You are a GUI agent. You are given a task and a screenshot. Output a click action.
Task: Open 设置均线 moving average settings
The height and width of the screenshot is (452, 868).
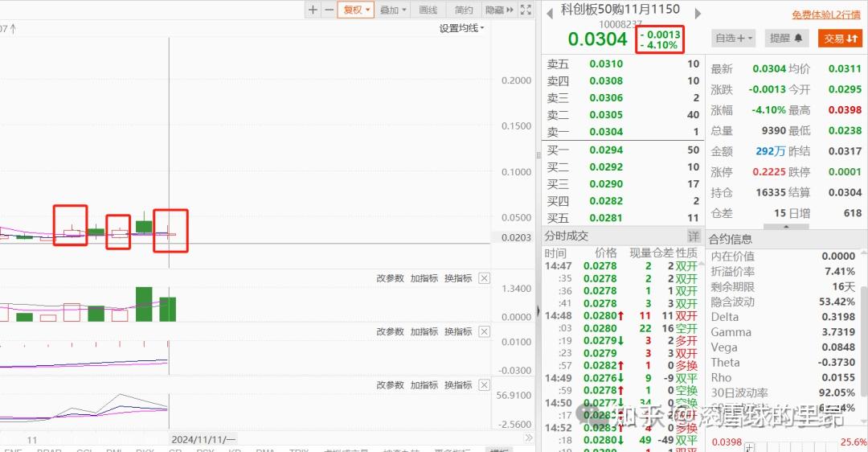pyautogui.click(x=461, y=28)
